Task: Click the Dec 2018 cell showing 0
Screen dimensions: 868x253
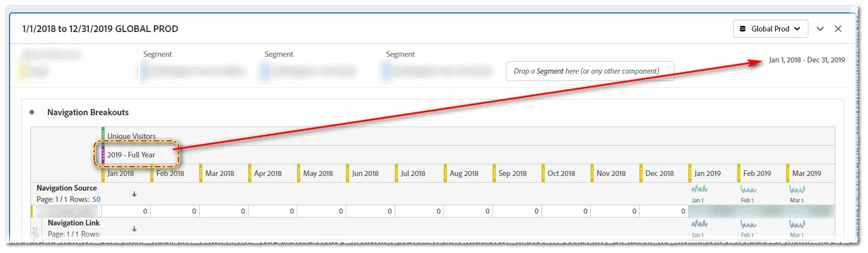Action: click(x=664, y=211)
